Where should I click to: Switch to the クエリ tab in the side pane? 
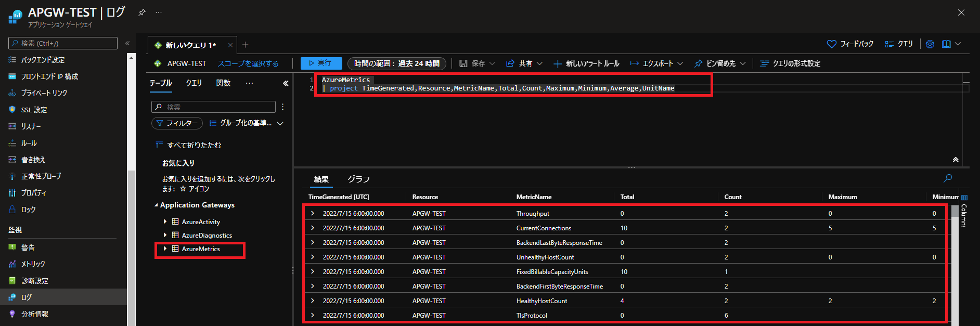(194, 83)
